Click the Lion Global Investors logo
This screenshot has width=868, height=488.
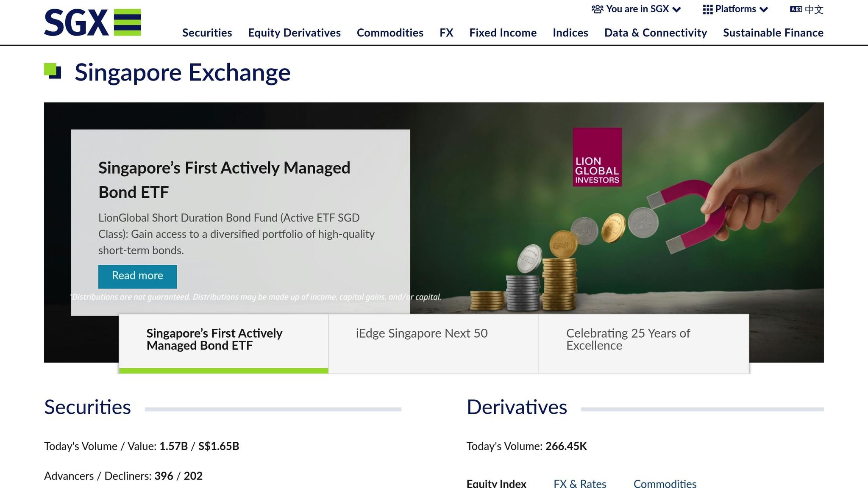click(x=597, y=157)
